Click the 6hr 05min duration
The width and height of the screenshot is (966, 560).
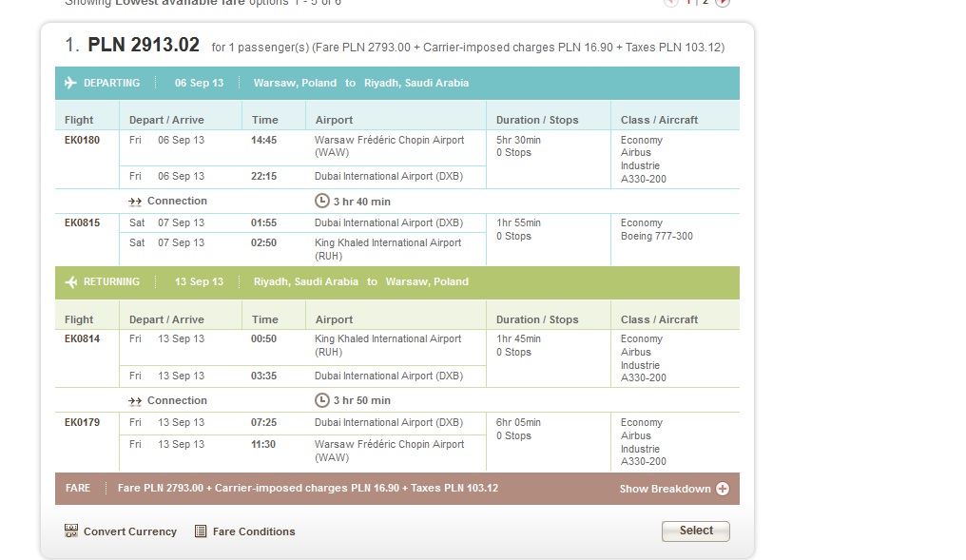[518, 422]
